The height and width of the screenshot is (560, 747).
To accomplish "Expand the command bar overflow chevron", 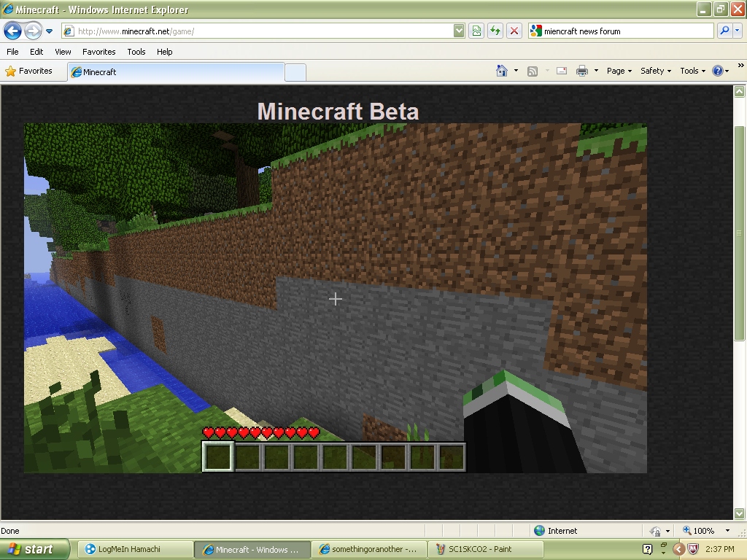I will click(741, 66).
